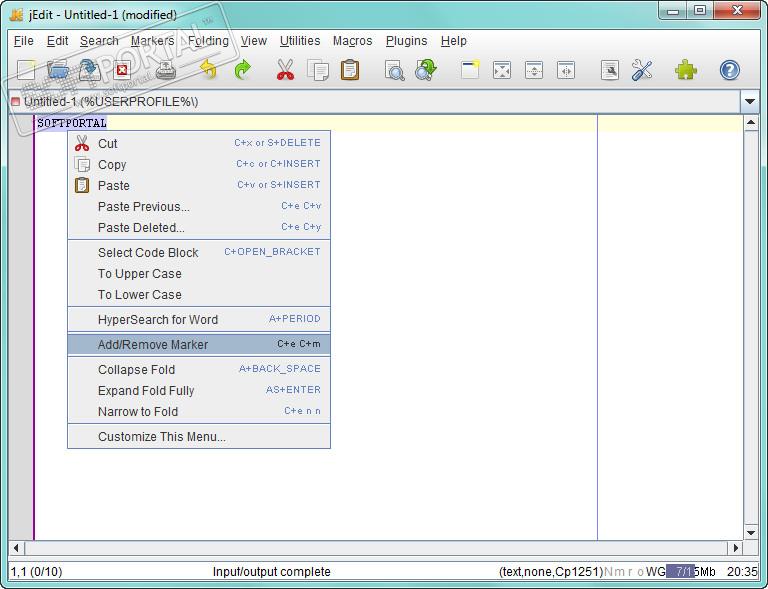
Task: Click the Split Vertically toolbar icon
Action: tap(566, 70)
